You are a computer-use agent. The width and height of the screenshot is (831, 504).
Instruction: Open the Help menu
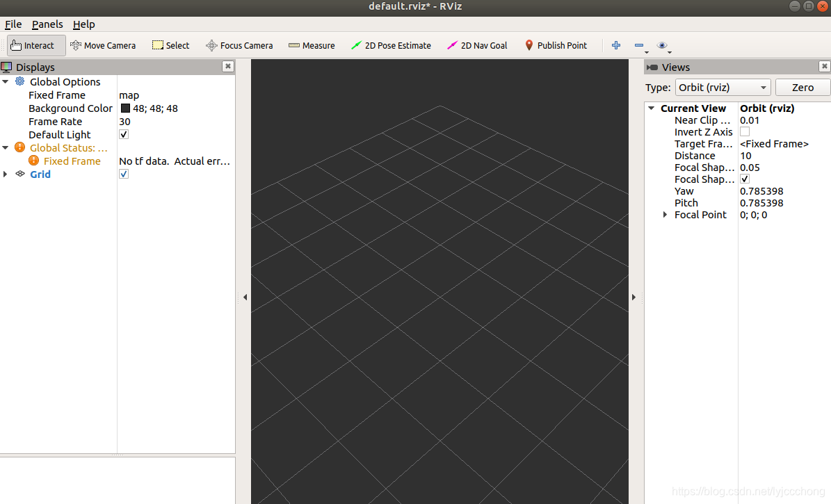[83, 24]
